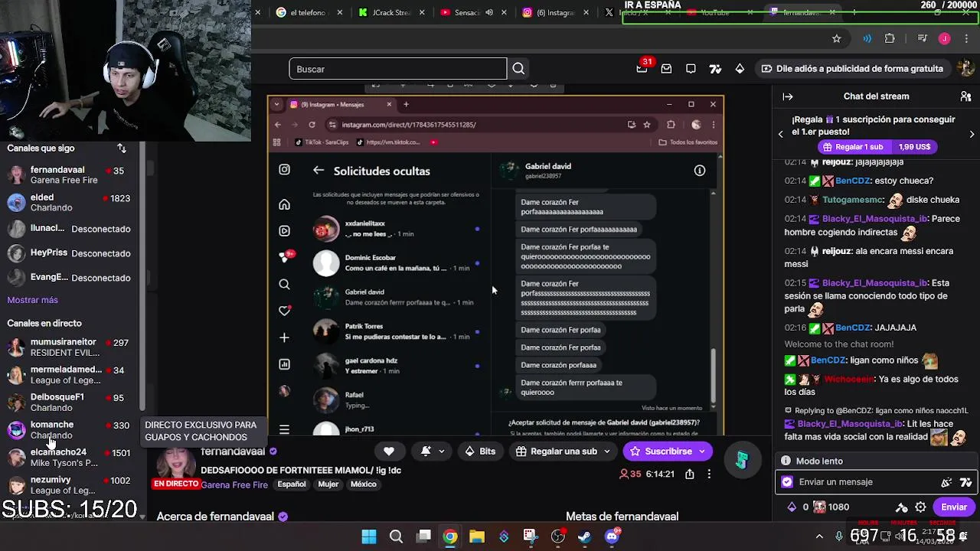Open Instagram notifications heart icon
The height and width of the screenshot is (551, 980).
[x=284, y=311]
